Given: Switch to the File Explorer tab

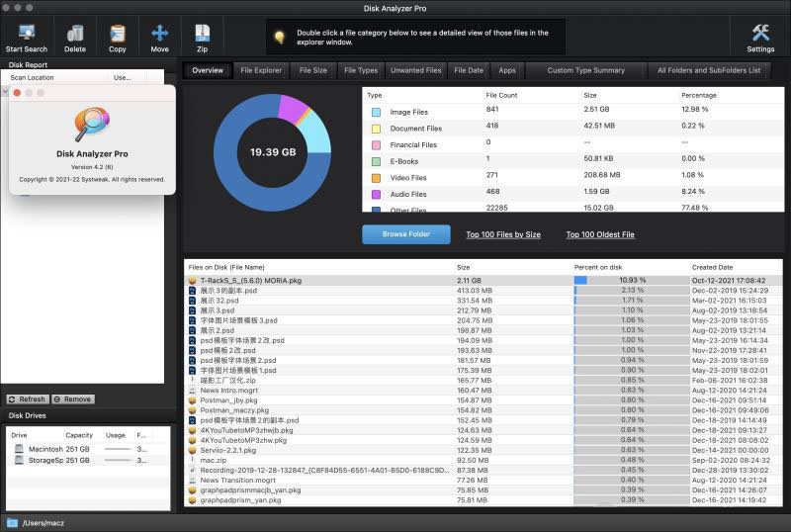Looking at the screenshot, I should click(261, 70).
